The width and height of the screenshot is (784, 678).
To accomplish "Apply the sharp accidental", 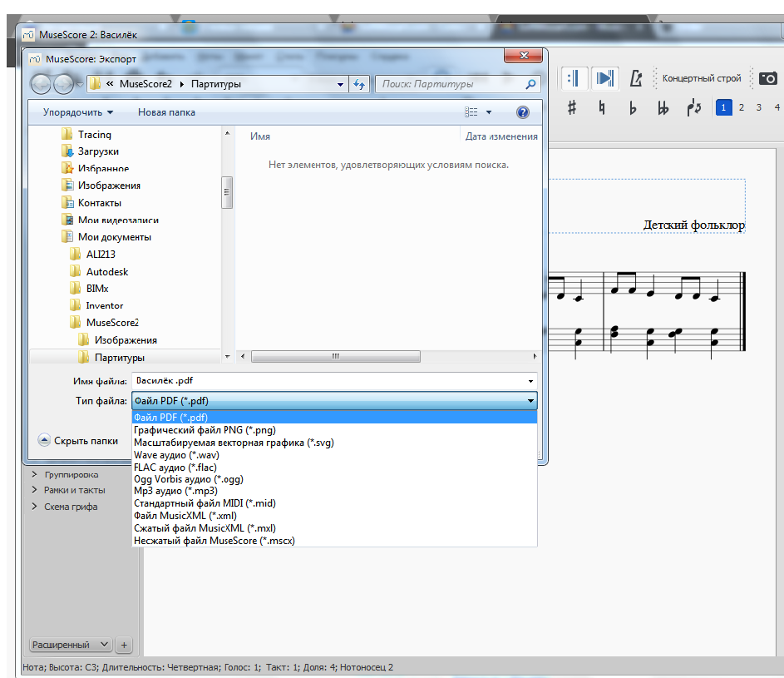I will point(572,107).
